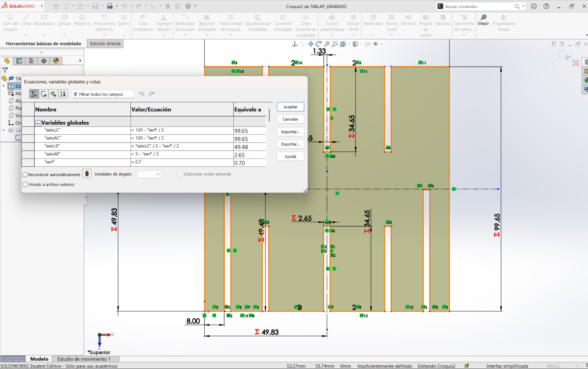Toggle Solucionar orden automát. checkbox
This screenshot has width=588, height=369.
click(180, 174)
